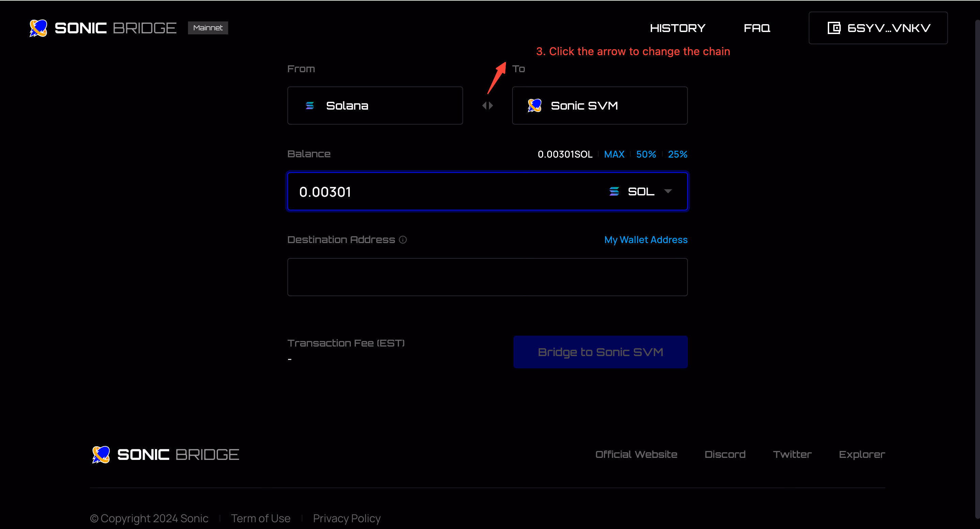Screen dimensions: 980x529
Task: Visit the Official Website link
Action: [636, 454]
